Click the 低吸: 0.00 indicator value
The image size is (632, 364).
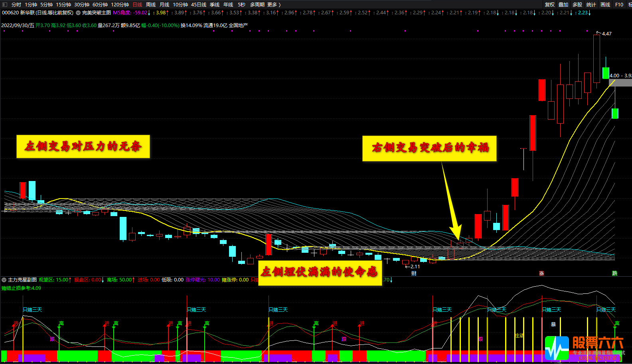click(x=172, y=280)
